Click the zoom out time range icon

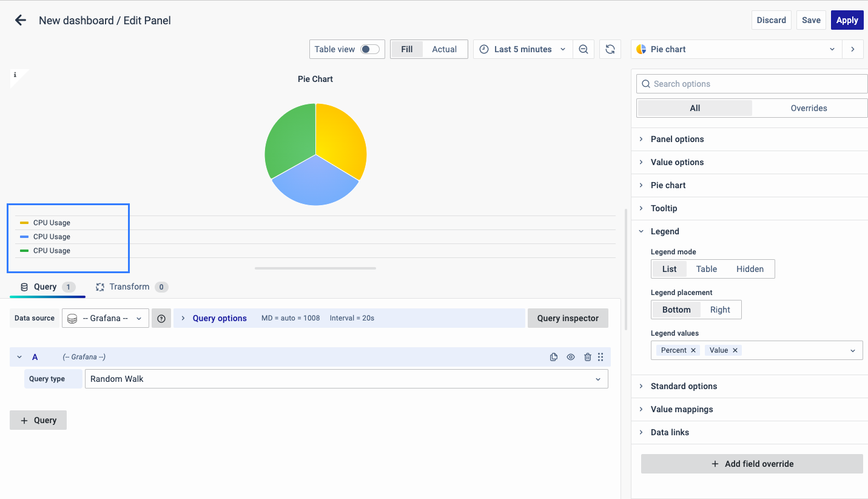(583, 49)
